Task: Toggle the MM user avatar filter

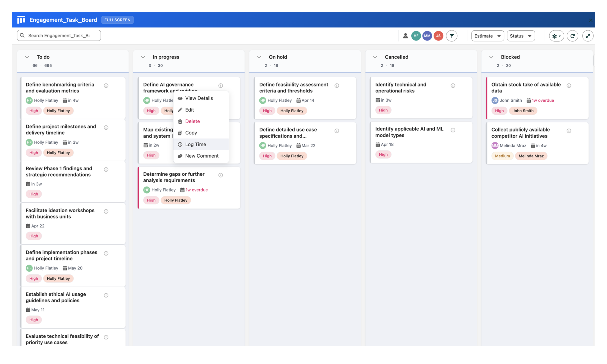Action: coord(427,36)
